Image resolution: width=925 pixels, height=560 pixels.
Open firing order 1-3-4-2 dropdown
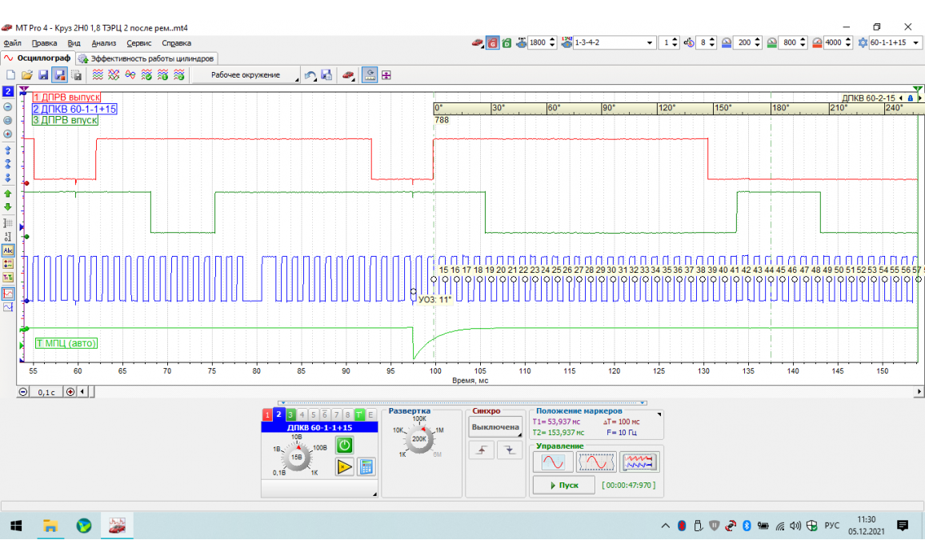click(x=649, y=42)
